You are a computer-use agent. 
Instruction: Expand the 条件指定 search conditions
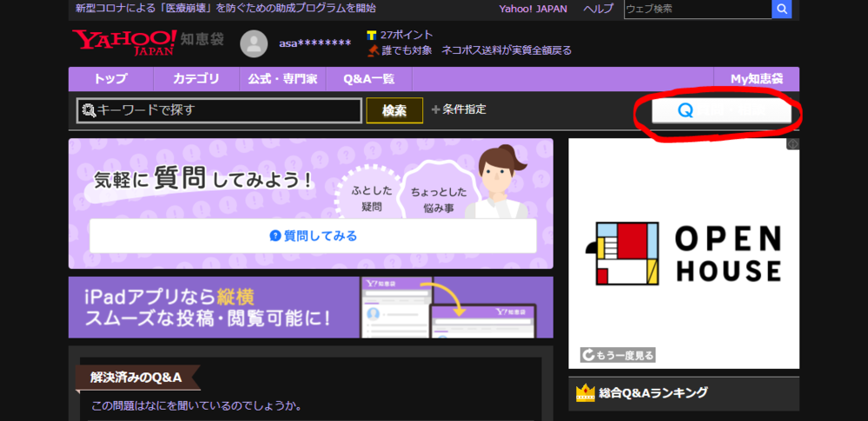click(459, 109)
